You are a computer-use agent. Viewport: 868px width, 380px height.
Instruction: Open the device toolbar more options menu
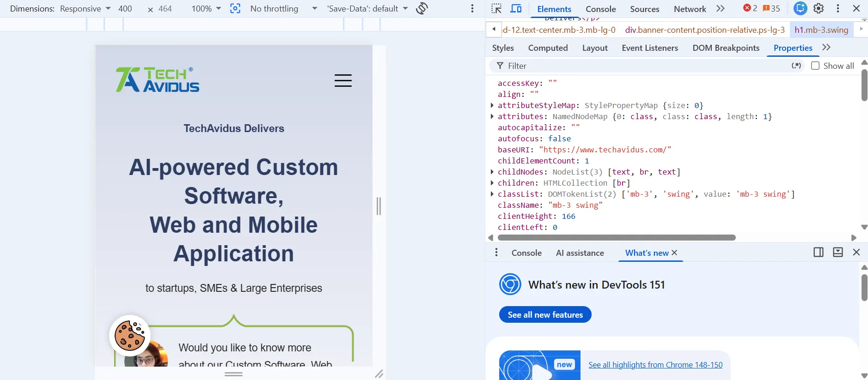click(x=472, y=8)
